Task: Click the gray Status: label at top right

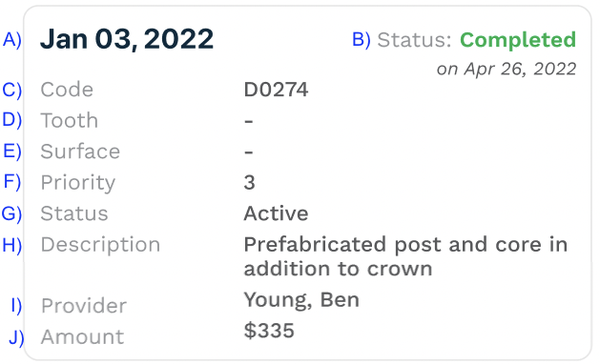Action: tap(414, 40)
